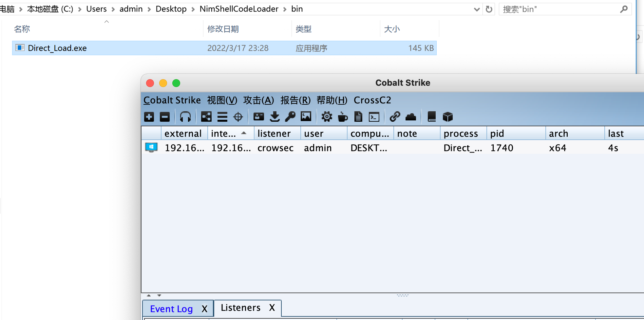
Task: Sort sessions by arch column
Action: coord(575,133)
